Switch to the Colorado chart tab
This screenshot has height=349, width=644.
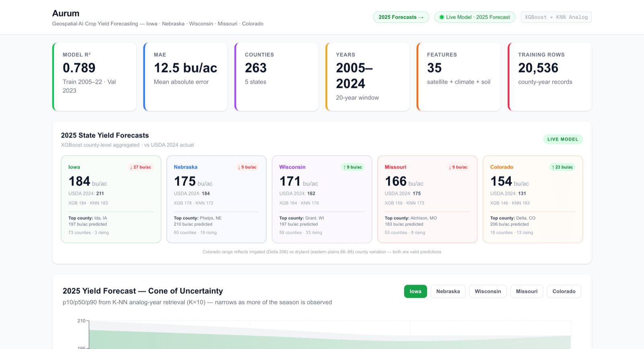(x=564, y=291)
